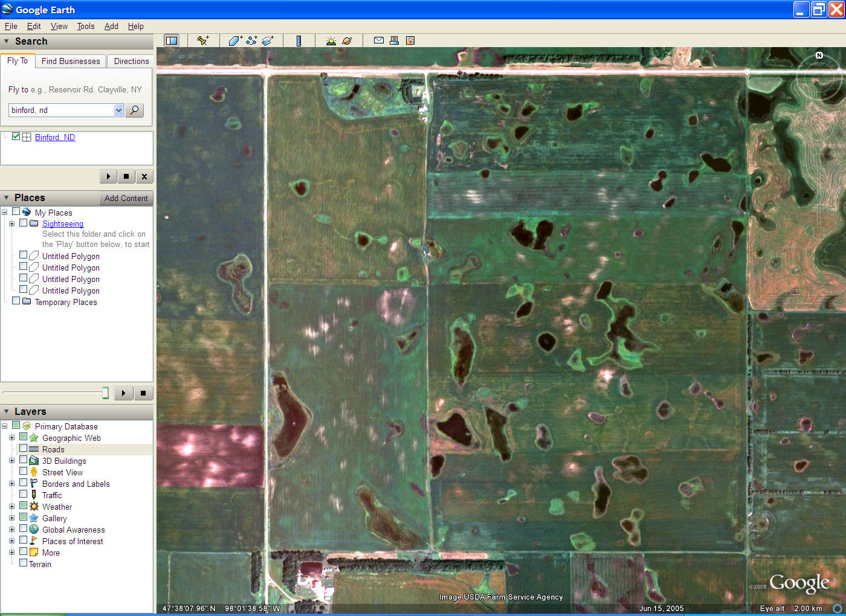Switch to Sky view with the planet icon
This screenshot has height=616, width=846.
click(347, 40)
